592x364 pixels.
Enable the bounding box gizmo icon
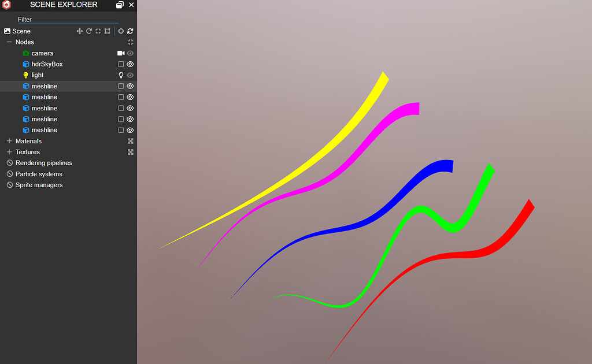tap(107, 31)
